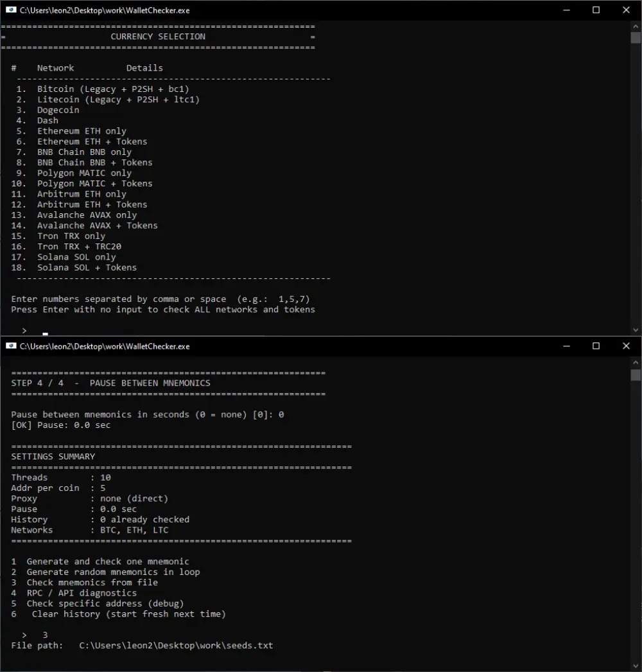Click 'Check specific address (debug)' option
This screenshot has width=642, height=672.
point(98,603)
